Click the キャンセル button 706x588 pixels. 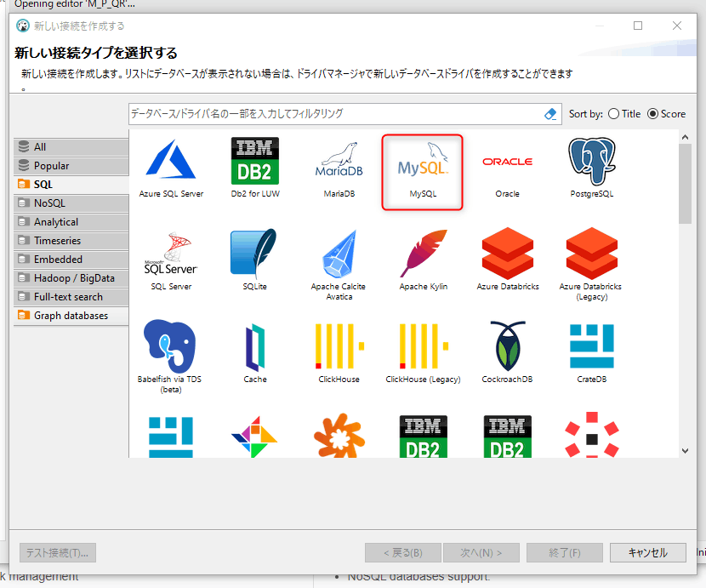[648, 553]
